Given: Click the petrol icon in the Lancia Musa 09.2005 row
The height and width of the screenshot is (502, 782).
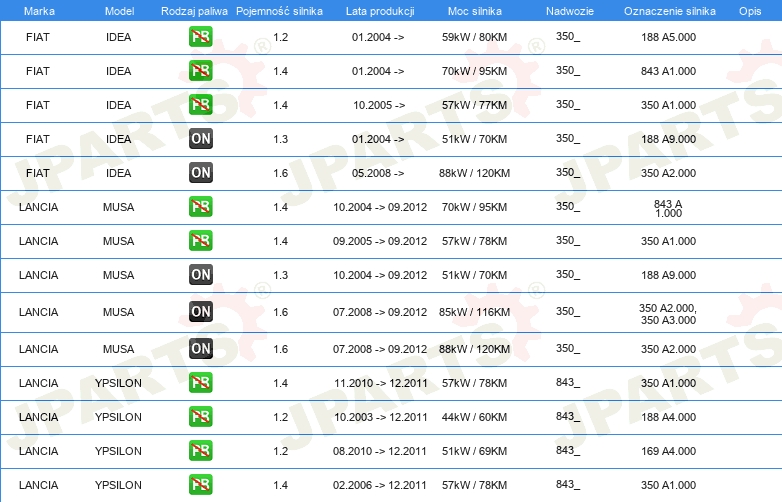Looking at the screenshot, I should (x=200, y=241).
